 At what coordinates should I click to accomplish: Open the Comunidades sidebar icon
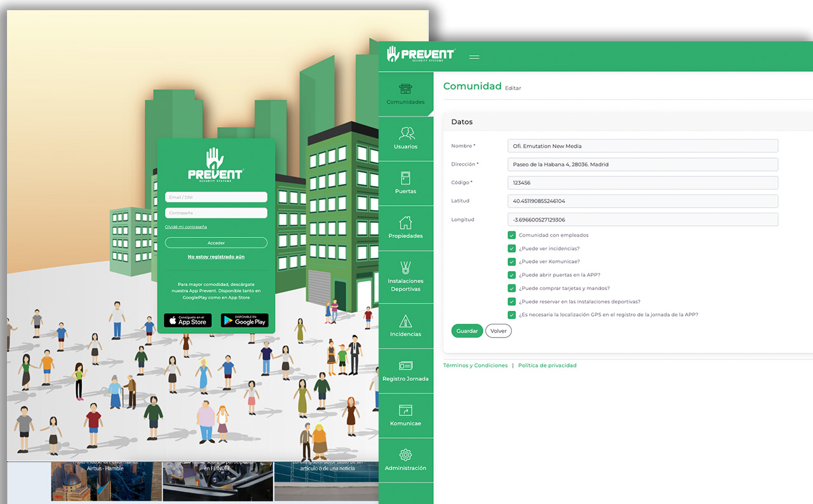point(405,90)
